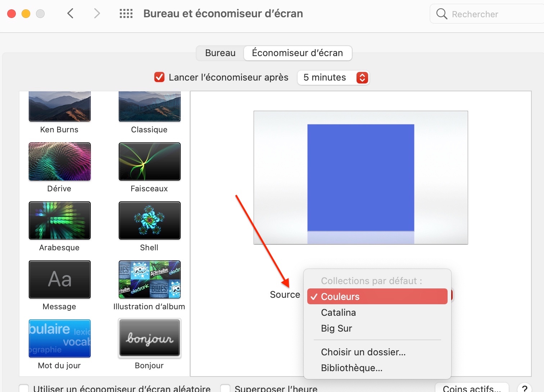Select the Shell screen saver
This screenshot has width=544, height=392.
[x=150, y=220]
